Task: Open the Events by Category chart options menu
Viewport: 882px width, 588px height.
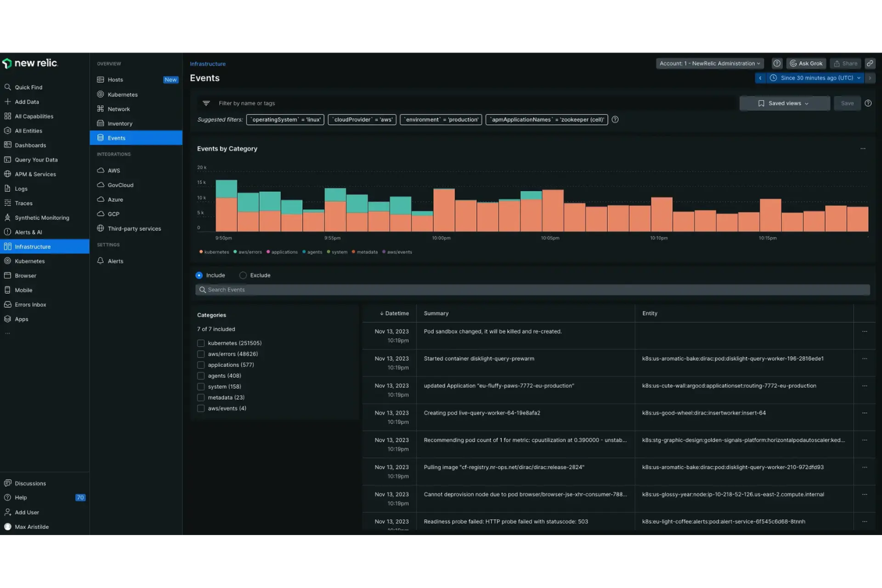Action: (x=863, y=148)
